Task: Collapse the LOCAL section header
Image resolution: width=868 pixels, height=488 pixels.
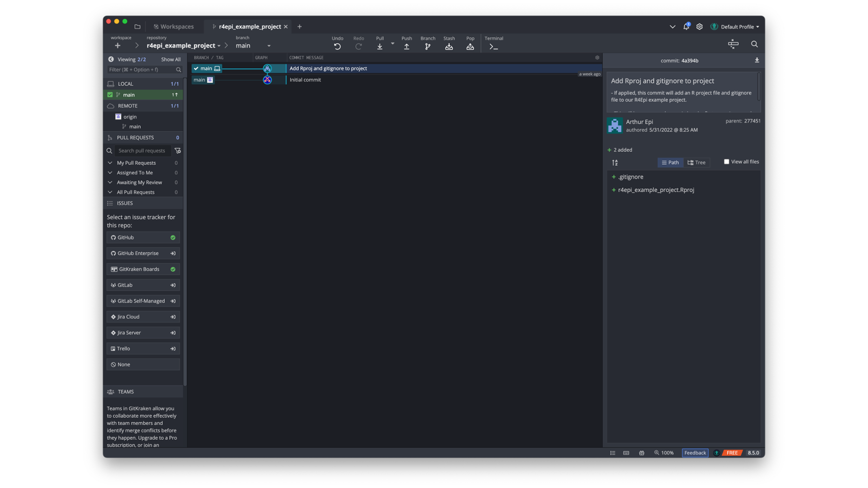Action: tap(143, 84)
